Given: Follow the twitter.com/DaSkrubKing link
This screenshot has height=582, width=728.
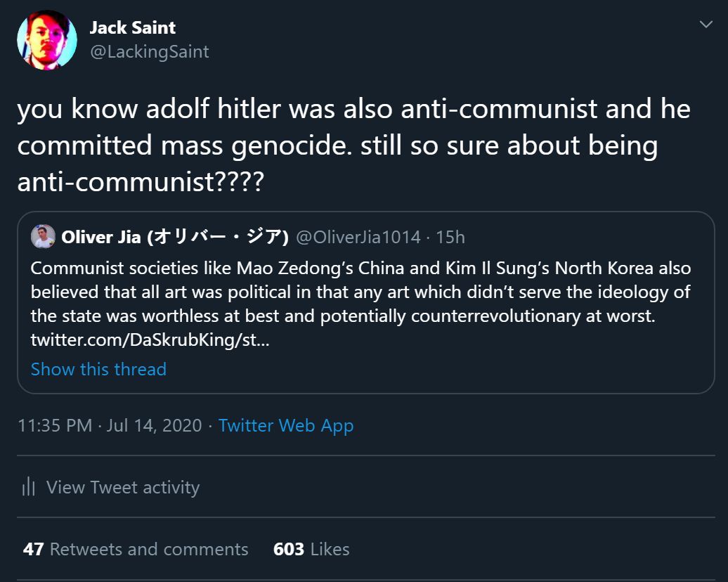Looking at the screenshot, I should point(149,340).
